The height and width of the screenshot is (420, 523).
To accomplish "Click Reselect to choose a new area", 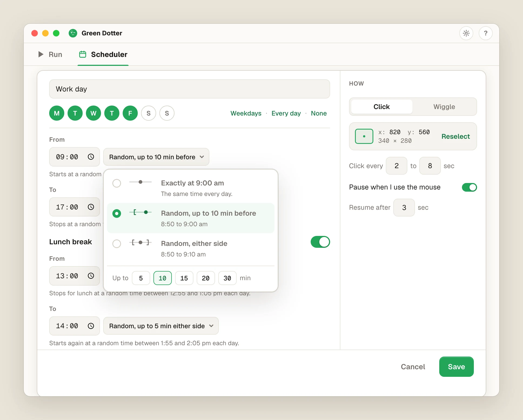I will 456,136.
